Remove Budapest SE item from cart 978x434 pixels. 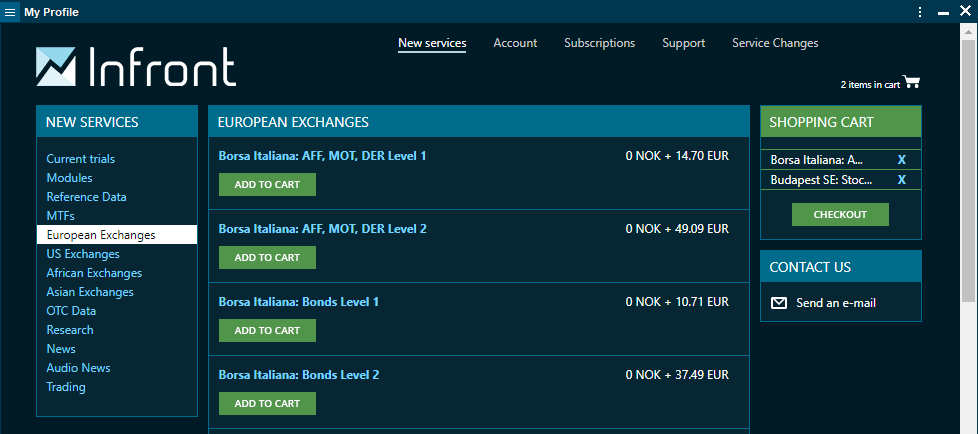(x=901, y=180)
